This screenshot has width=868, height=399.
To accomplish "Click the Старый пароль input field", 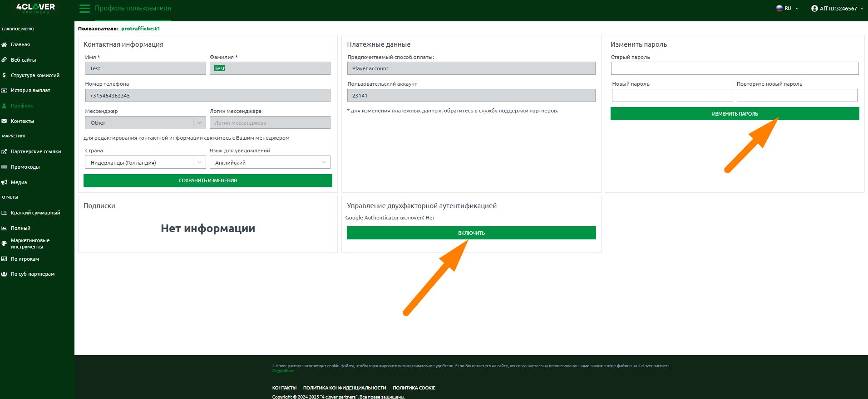I will (735, 68).
